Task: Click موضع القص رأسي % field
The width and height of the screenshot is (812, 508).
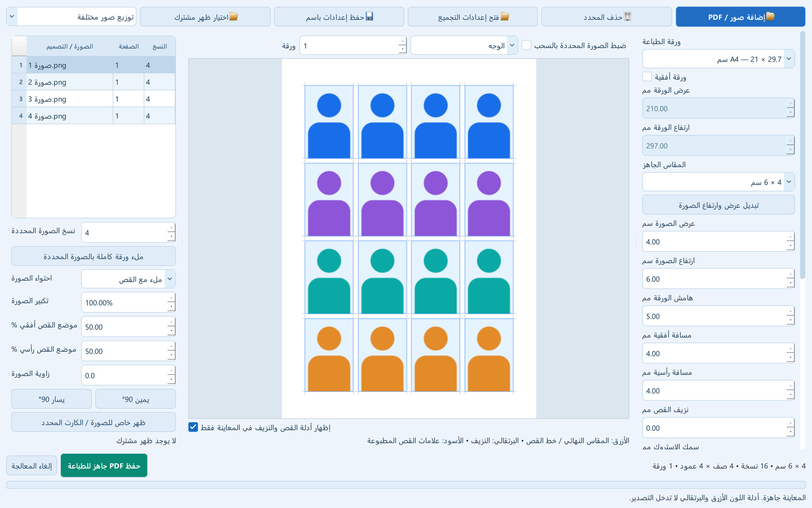Action: [x=128, y=351]
